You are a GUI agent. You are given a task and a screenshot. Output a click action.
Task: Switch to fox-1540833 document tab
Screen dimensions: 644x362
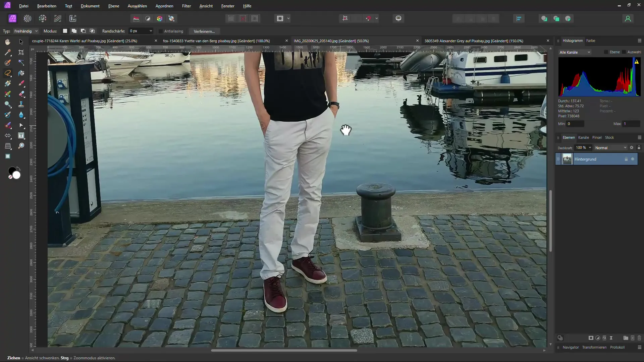[x=216, y=41]
